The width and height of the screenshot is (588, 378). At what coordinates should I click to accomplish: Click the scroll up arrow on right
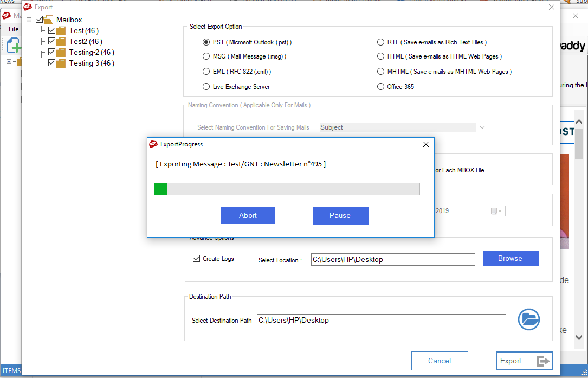[x=579, y=122]
